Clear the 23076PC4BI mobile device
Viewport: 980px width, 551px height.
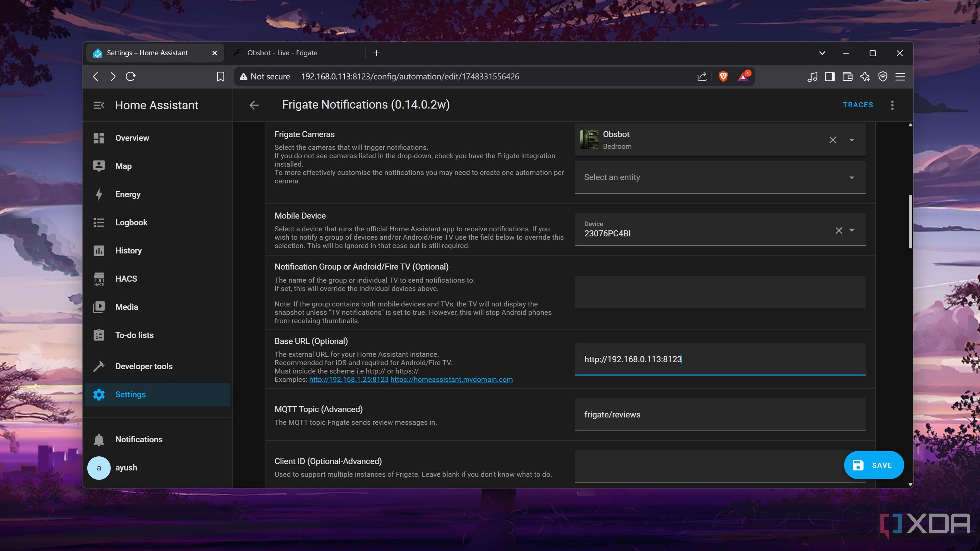(838, 230)
